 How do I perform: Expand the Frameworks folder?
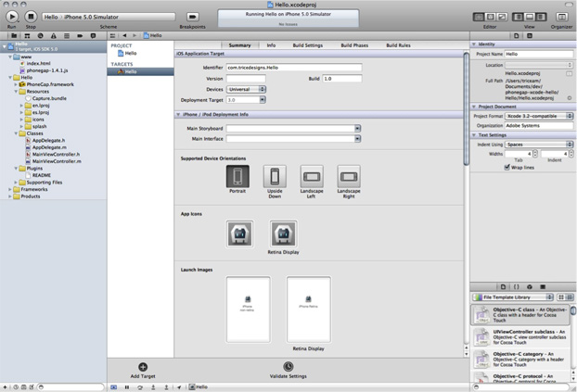10,189
